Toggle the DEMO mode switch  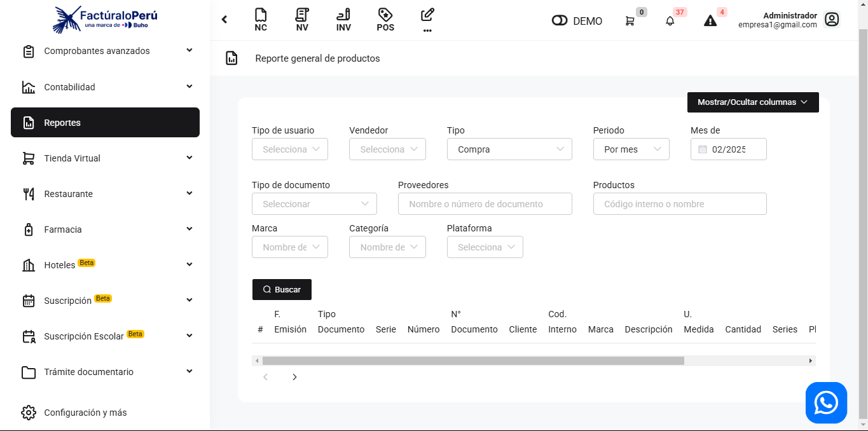pos(560,21)
